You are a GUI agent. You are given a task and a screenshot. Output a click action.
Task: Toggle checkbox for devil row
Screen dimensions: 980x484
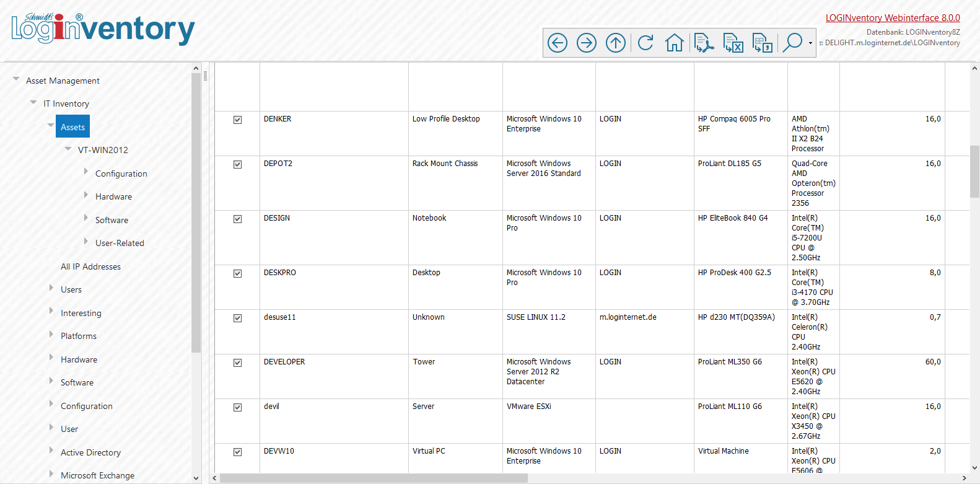pyautogui.click(x=237, y=407)
